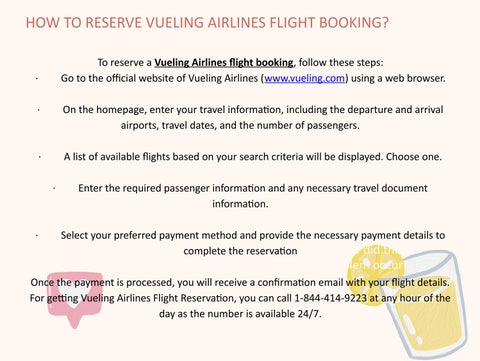
Task: Click the 'using a web browser' text
Action: pos(398,78)
